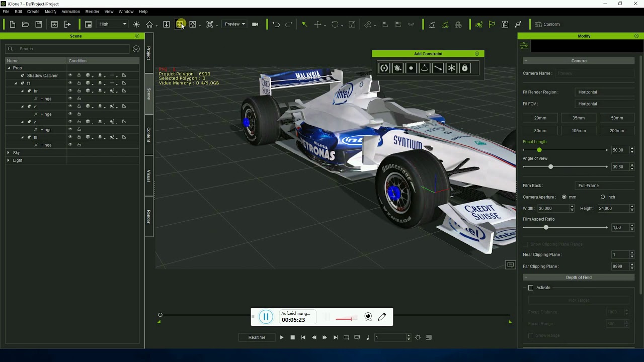The width and height of the screenshot is (644, 362).
Task: Open the File menu
Action: point(6,12)
